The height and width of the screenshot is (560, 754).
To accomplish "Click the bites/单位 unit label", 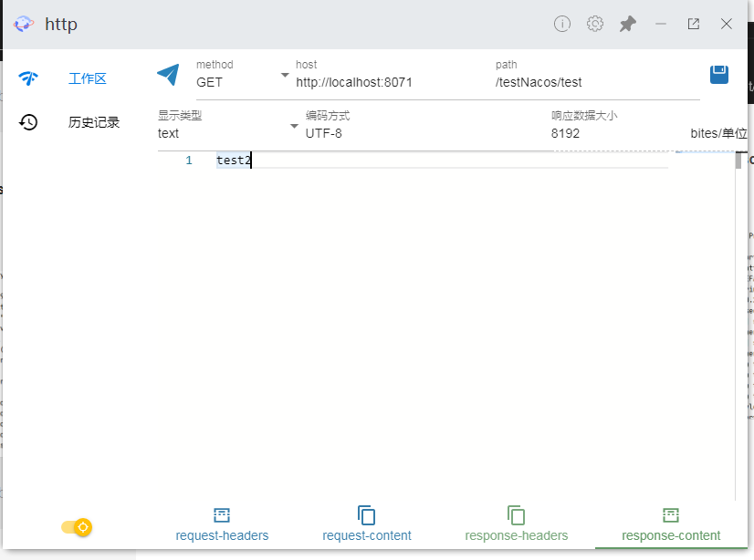I will coord(718,133).
